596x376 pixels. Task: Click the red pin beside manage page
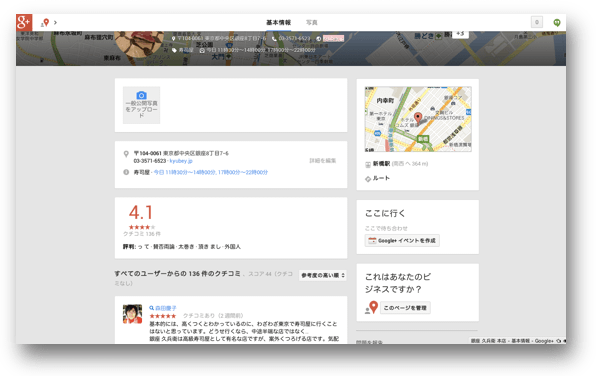click(373, 307)
